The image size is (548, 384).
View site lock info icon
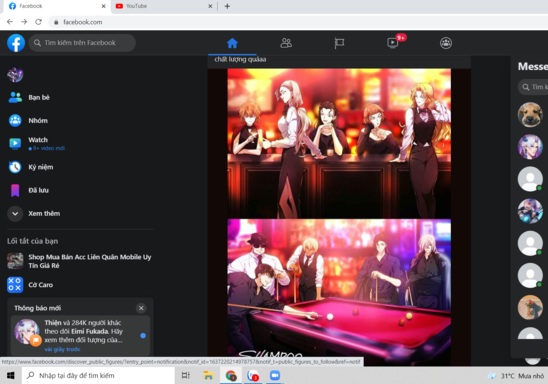56,22
